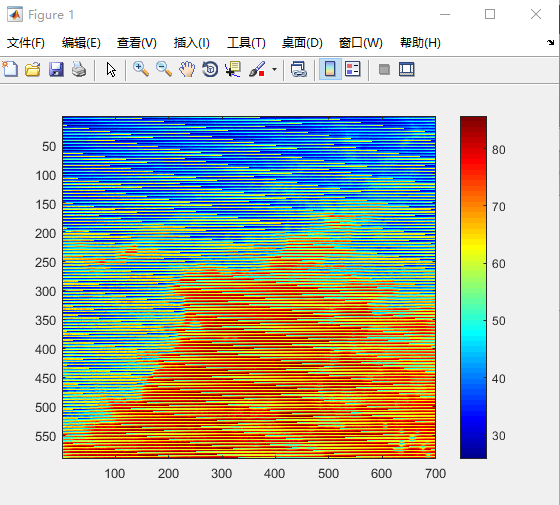Click the colorbar tick label 80
This screenshot has height=505, width=560.
point(499,150)
